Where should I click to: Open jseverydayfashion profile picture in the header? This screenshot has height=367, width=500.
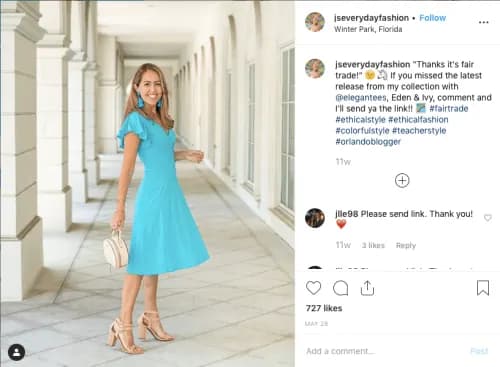[x=315, y=22]
